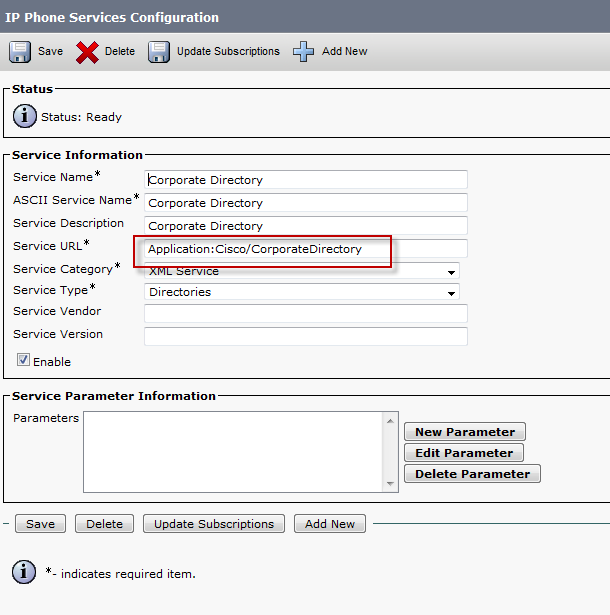This screenshot has width=610, height=615.
Task: Click the New Parameter button
Action: click(465, 432)
